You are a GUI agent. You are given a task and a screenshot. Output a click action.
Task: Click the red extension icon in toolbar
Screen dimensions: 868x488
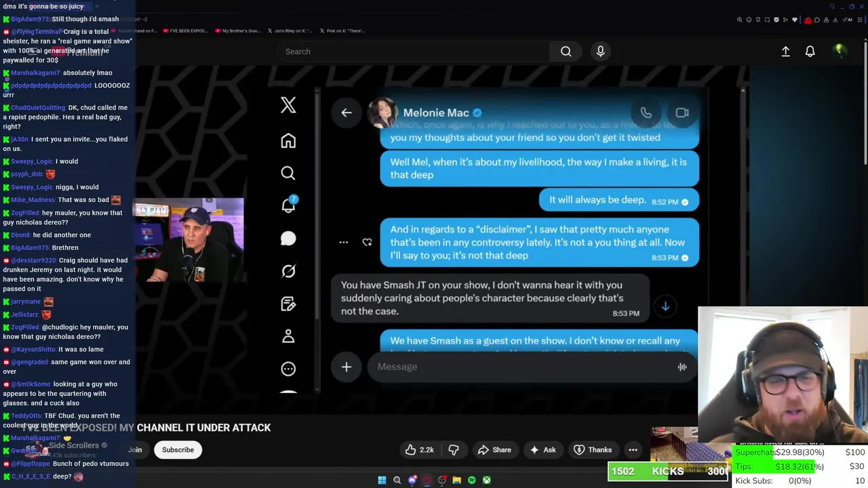point(808,20)
